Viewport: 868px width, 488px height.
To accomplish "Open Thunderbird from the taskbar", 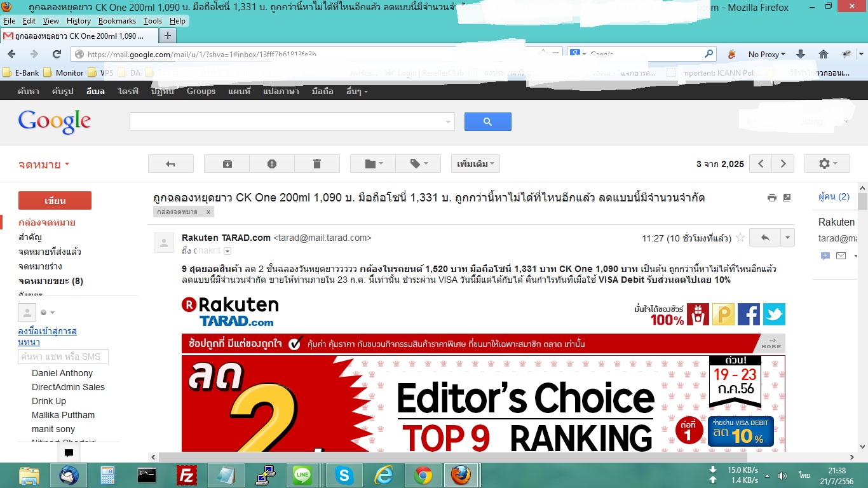I will 69,475.
